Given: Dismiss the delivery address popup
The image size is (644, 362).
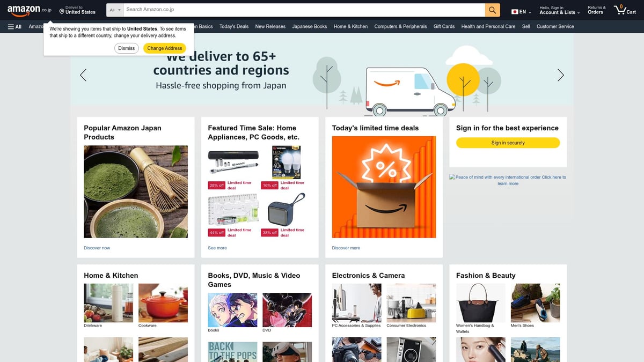Looking at the screenshot, I should [127, 48].
